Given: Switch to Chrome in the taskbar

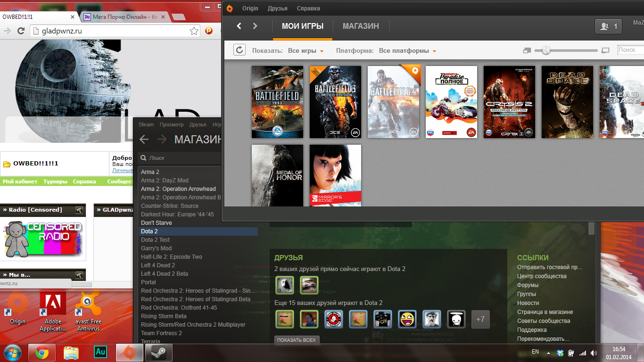Looking at the screenshot, I should click(42, 352).
